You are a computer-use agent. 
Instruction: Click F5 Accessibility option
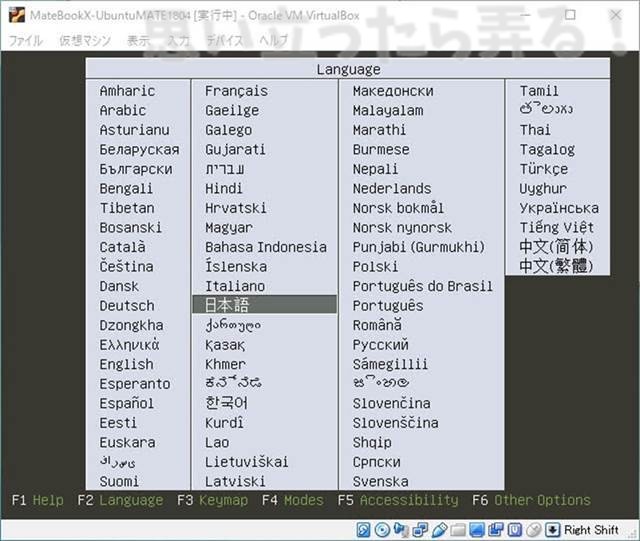398,500
